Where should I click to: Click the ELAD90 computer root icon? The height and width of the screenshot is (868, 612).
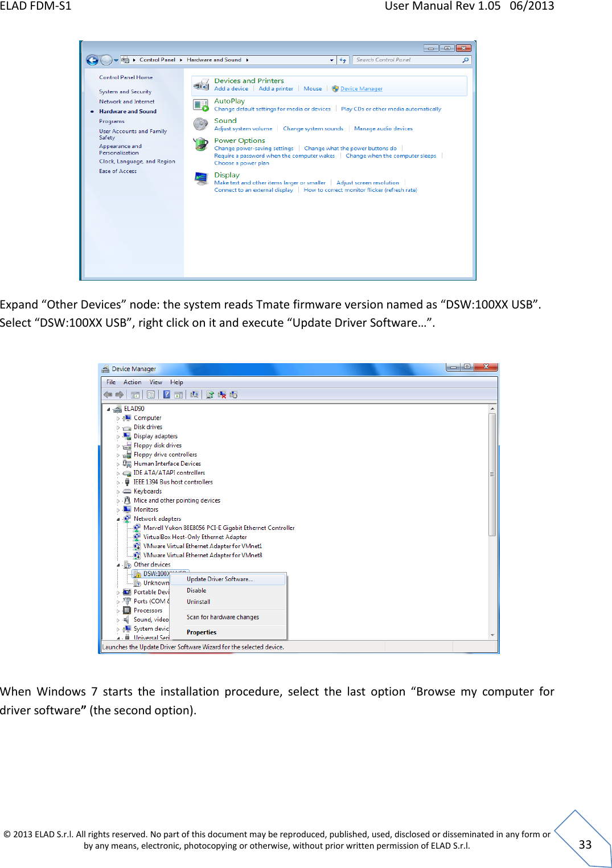pyautogui.click(x=118, y=409)
